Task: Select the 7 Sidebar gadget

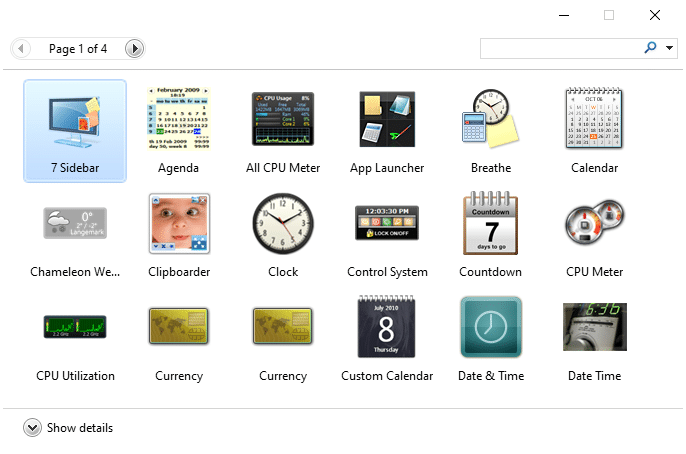Action: click(75, 120)
